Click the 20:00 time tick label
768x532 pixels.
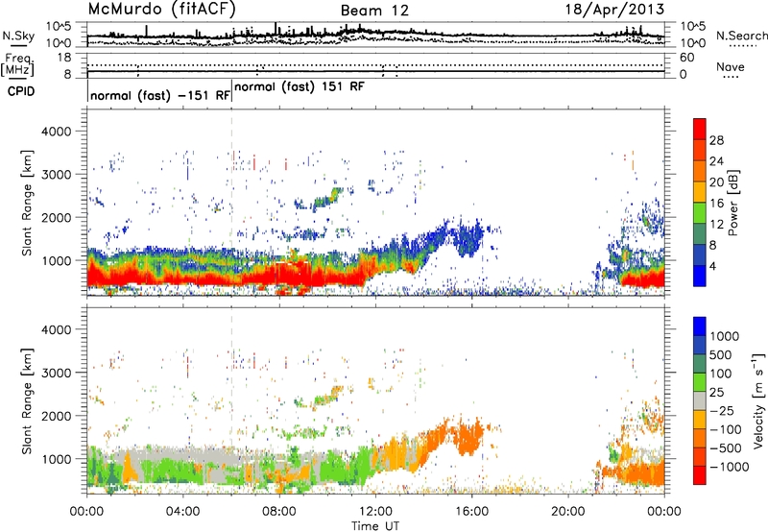click(567, 512)
